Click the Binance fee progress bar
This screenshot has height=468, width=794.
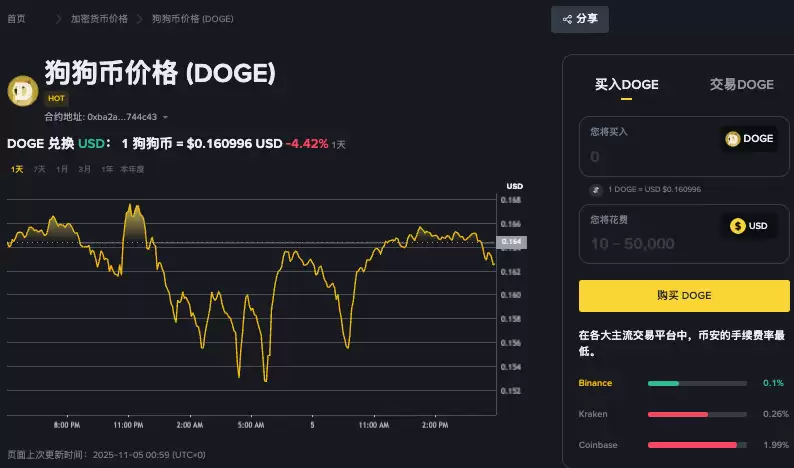[696, 383]
